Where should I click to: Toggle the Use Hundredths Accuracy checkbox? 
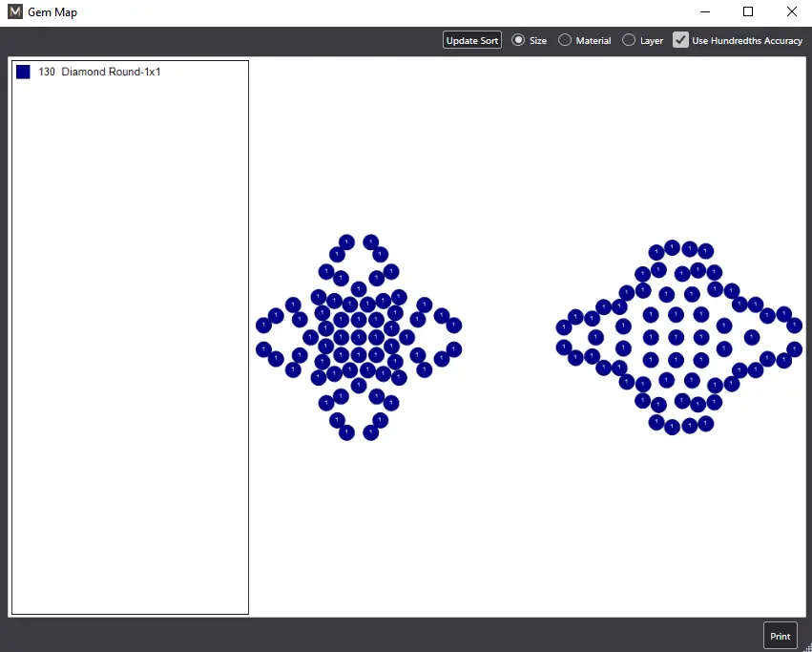tap(680, 40)
